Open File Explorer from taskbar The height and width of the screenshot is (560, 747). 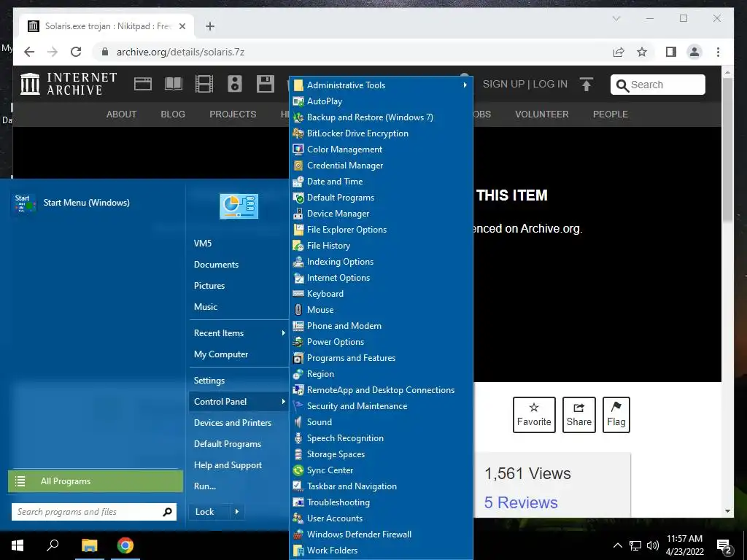coord(89,545)
